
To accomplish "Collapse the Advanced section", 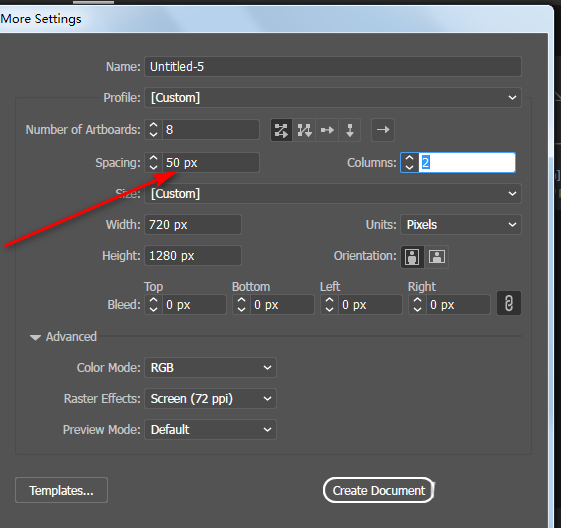I will [x=35, y=337].
